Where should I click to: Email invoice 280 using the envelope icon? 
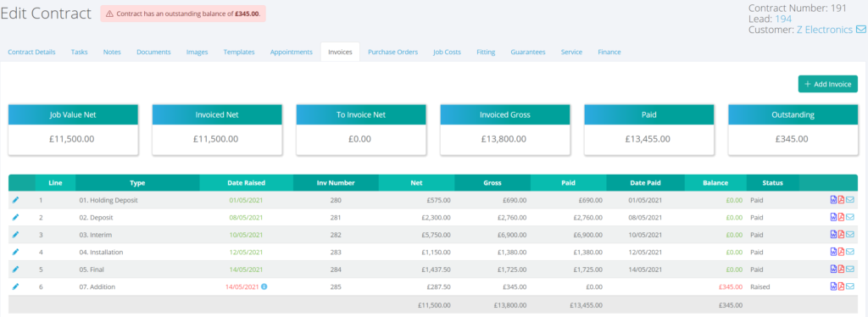(850, 200)
